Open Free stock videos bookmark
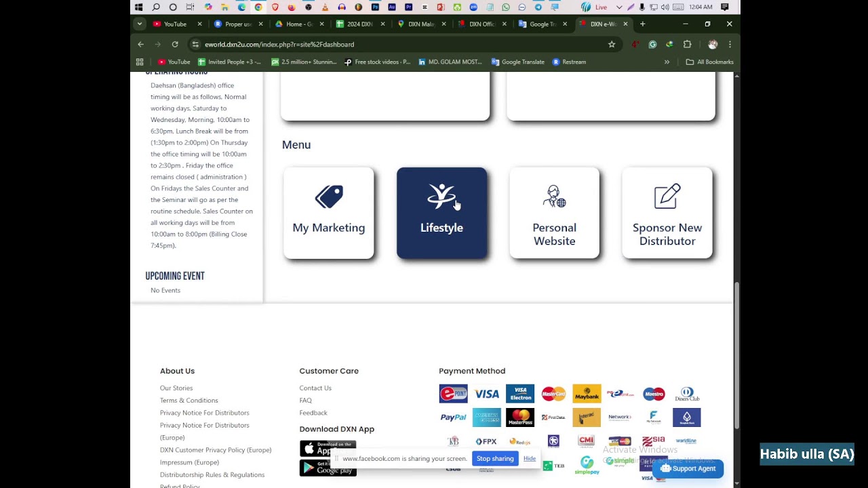Screen dimensions: 868x488 click(x=377, y=62)
